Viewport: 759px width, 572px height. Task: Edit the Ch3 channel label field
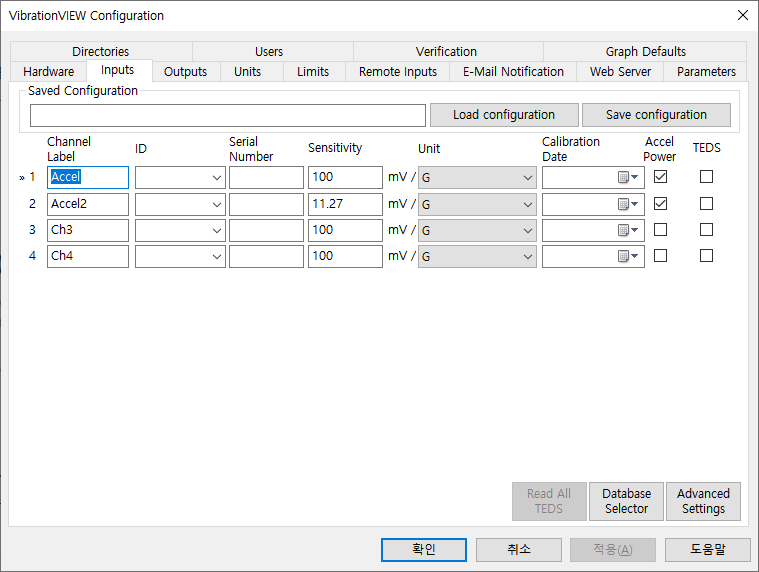88,230
